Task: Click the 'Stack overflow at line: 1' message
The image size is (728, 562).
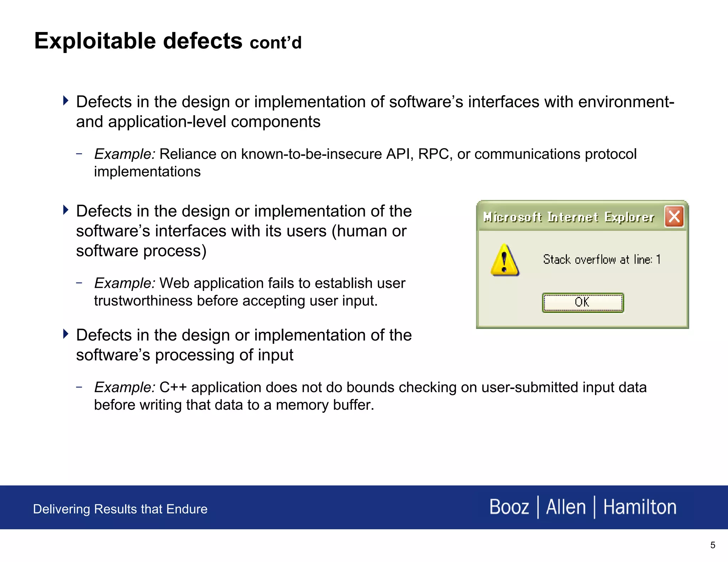Action: 601,259
